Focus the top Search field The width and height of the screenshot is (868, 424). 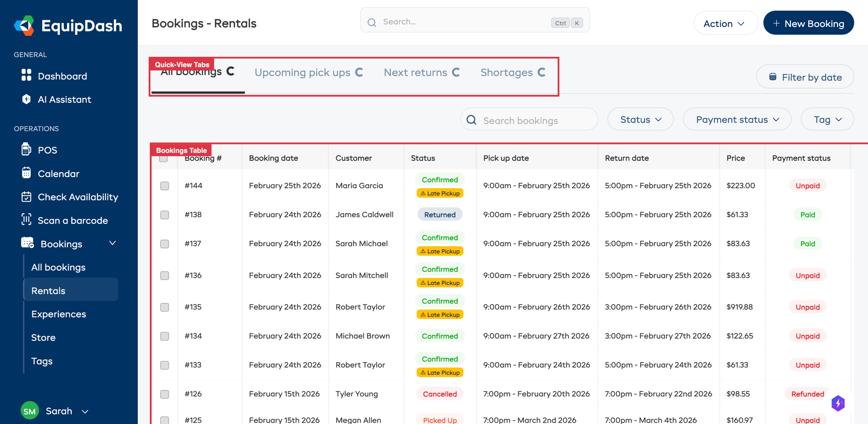click(x=475, y=20)
